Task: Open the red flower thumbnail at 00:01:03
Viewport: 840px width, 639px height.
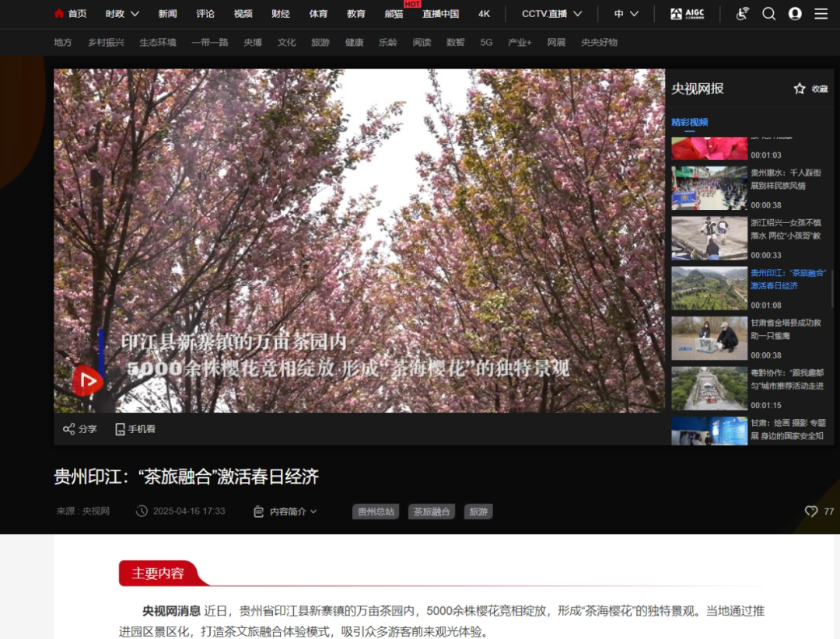Action: [709, 148]
